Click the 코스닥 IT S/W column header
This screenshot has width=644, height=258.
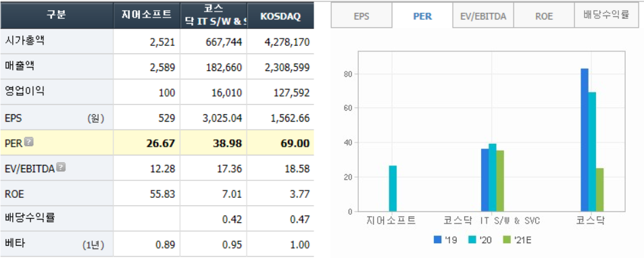point(214,15)
